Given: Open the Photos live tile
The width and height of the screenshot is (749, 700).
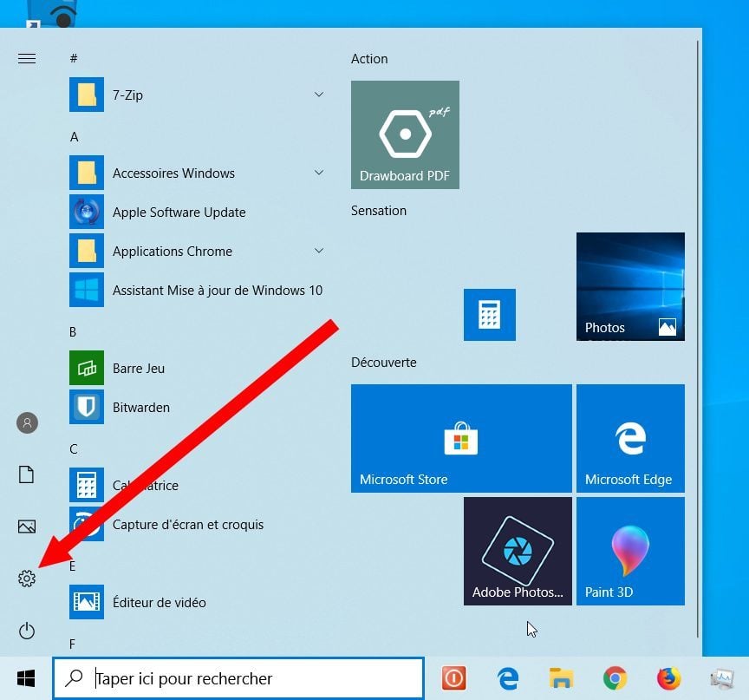Looking at the screenshot, I should tap(630, 287).
